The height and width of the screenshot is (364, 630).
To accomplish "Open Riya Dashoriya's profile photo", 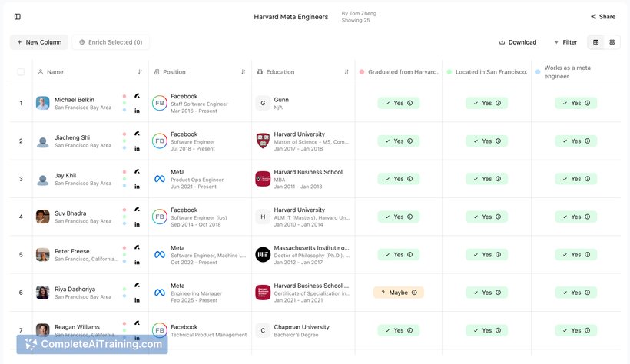I will (42, 293).
